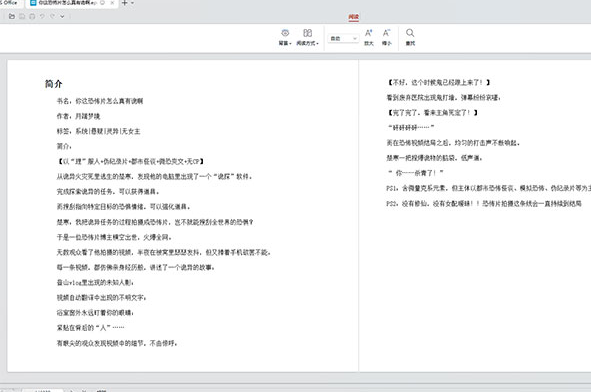Open the 阅读方式 reading mode dropdown
Image resolution: width=591 pixels, height=392 pixels.
pos(307,37)
